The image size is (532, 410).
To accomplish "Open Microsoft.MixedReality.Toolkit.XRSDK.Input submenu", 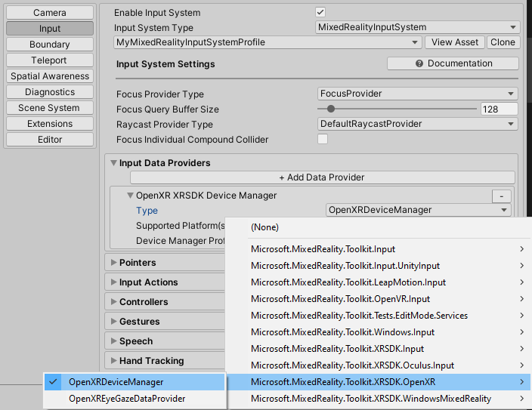I will (x=379, y=349).
